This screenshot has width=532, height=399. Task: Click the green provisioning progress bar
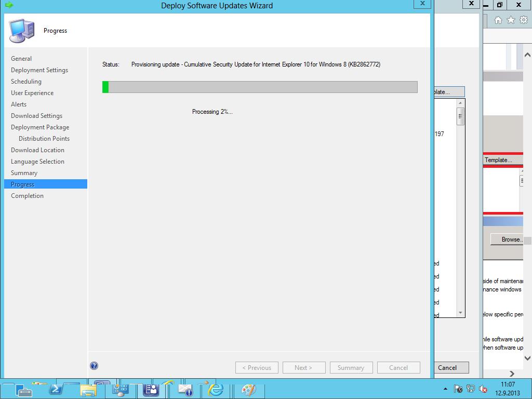(x=260, y=87)
